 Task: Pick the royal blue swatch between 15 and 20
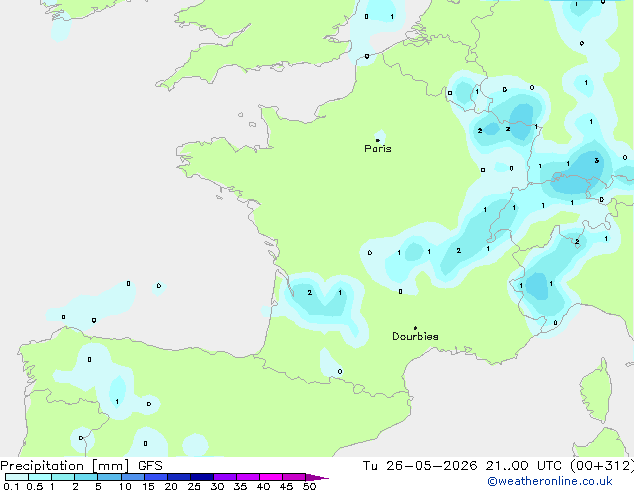click(x=156, y=477)
